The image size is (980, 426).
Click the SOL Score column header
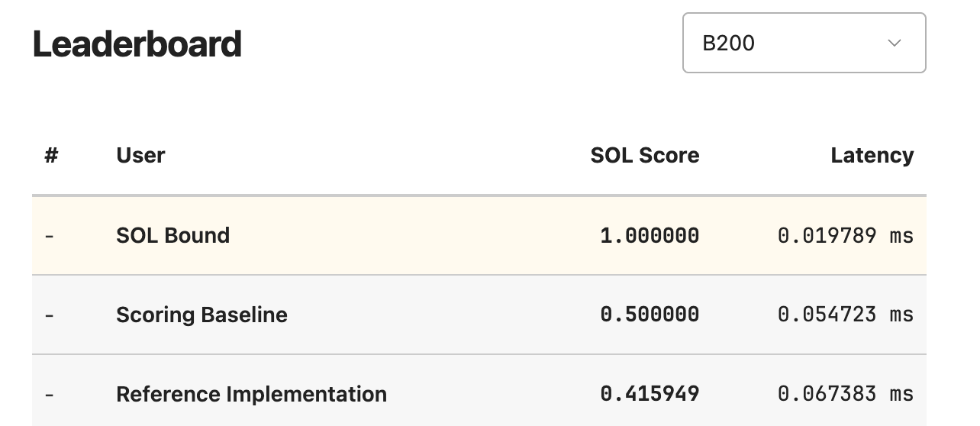click(645, 155)
